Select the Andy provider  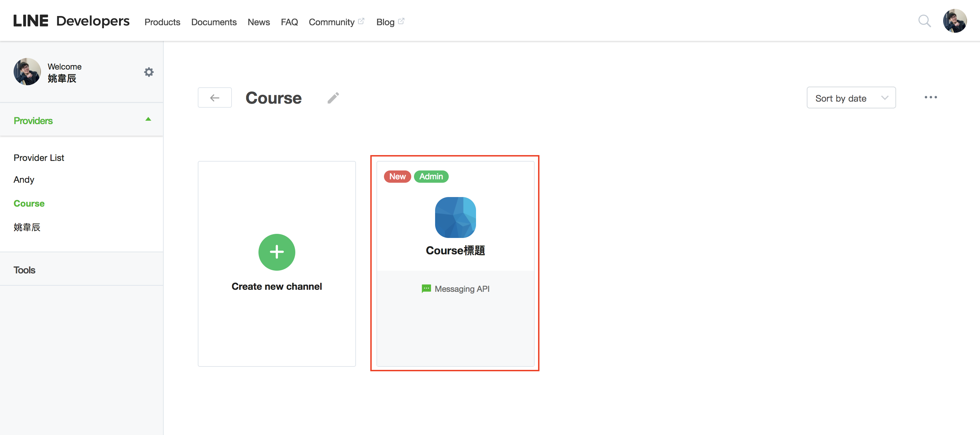(x=24, y=179)
